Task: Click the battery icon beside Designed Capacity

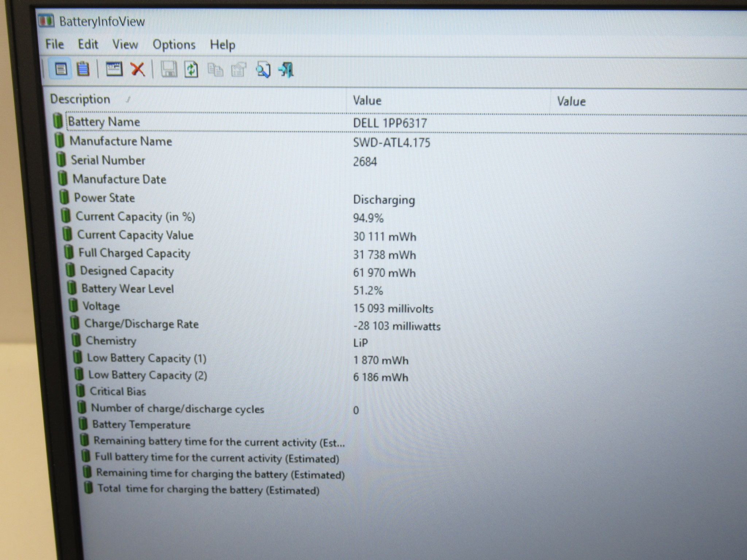Action: coord(70,270)
